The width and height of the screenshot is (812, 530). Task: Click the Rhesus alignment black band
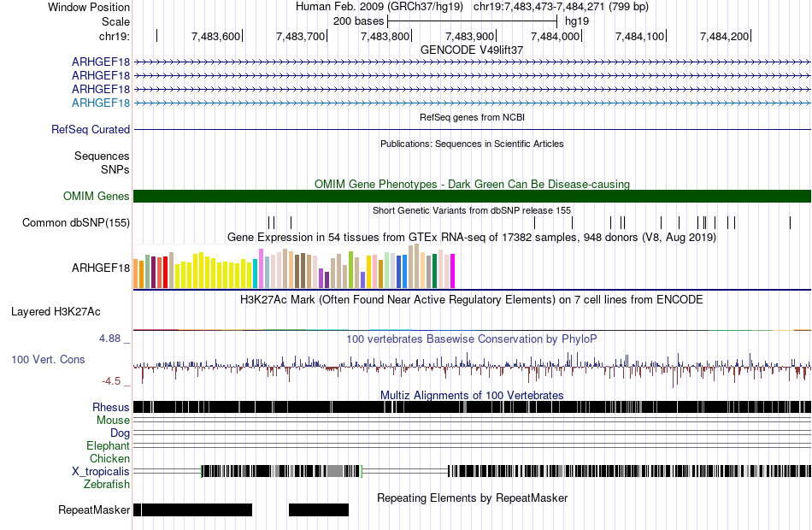pos(472,407)
